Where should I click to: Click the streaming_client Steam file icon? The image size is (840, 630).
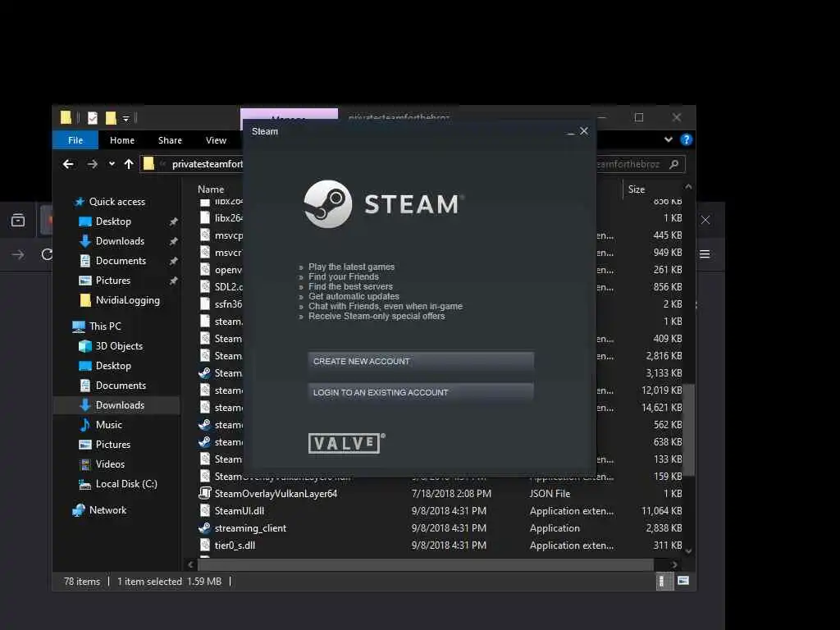(204, 528)
